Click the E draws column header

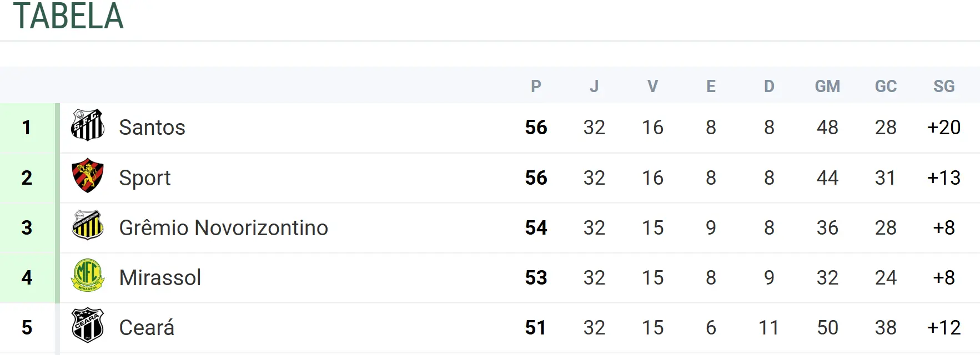tap(711, 87)
